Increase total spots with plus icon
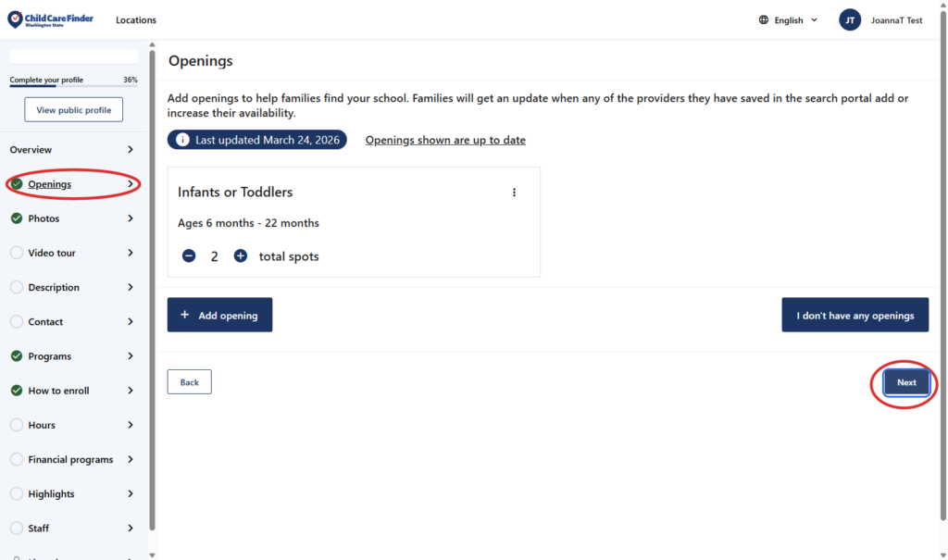The height and width of the screenshot is (560, 948). pyautogui.click(x=241, y=256)
